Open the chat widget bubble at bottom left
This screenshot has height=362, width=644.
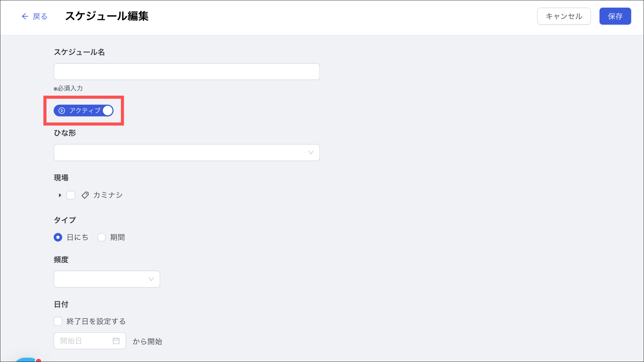pos(27,360)
